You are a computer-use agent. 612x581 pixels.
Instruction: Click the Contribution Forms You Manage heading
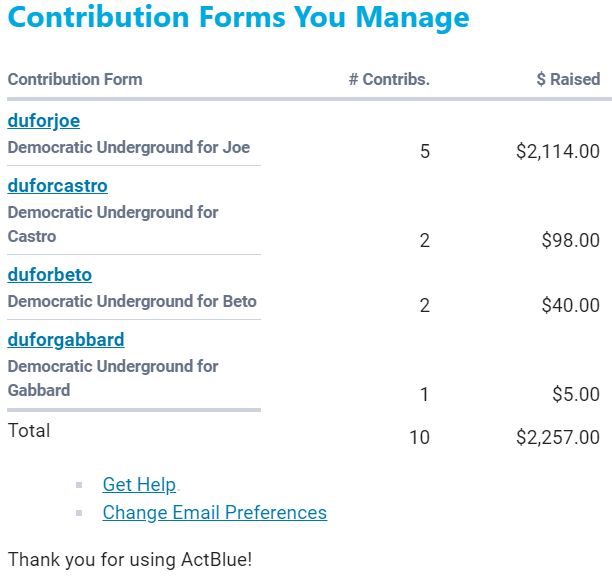coord(238,18)
